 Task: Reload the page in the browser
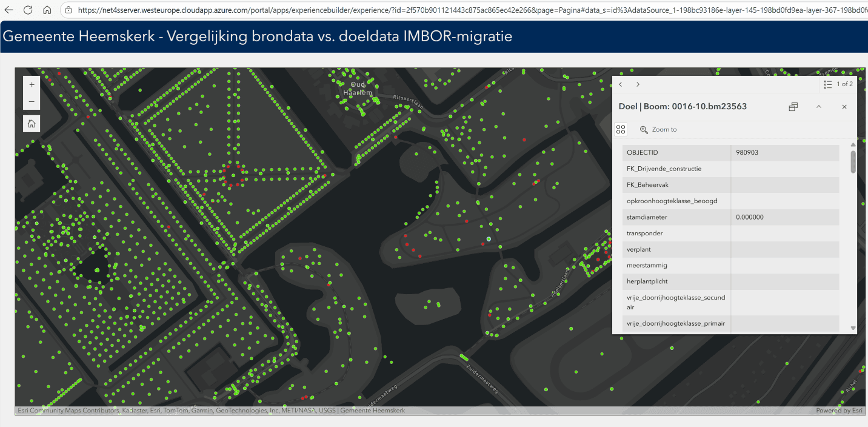[x=28, y=10]
